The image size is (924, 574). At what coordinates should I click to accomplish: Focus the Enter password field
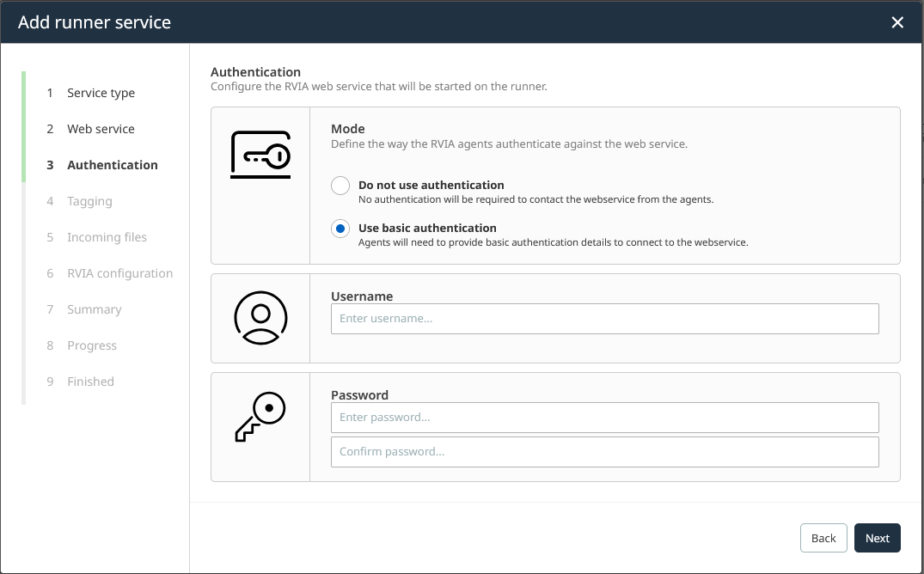(x=604, y=418)
